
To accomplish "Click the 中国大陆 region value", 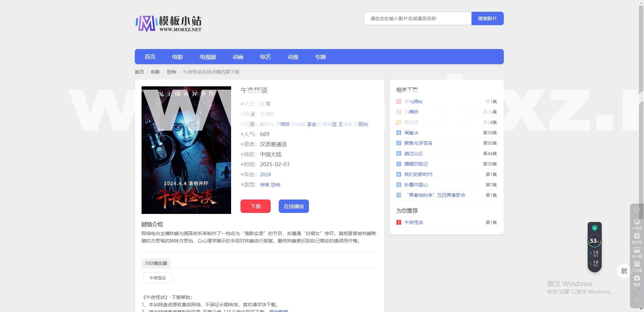I will click(271, 154).
